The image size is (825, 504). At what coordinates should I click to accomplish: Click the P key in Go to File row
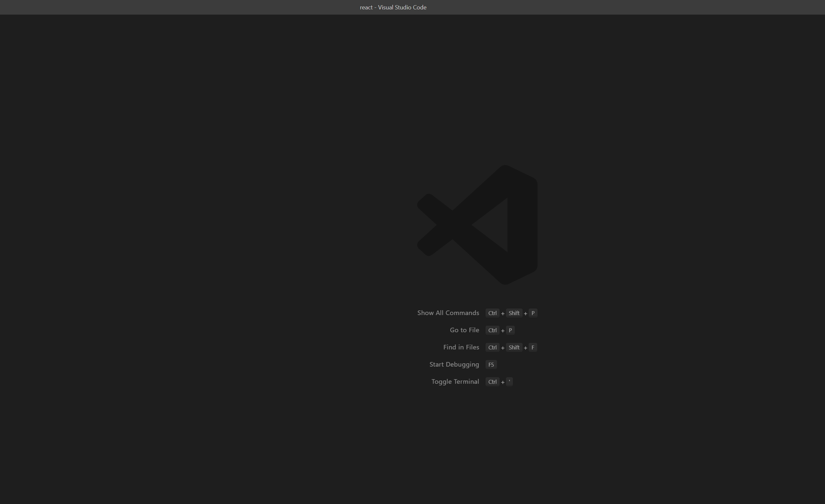point(510,330)
